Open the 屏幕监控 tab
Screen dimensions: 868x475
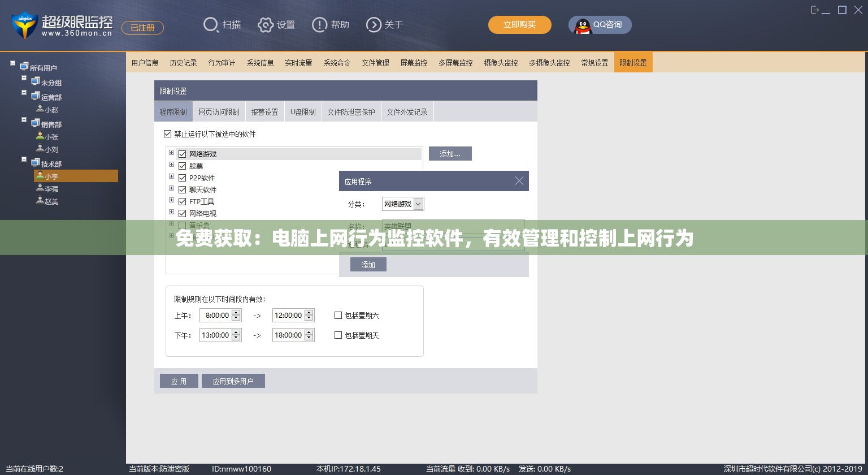pos(414,63)
